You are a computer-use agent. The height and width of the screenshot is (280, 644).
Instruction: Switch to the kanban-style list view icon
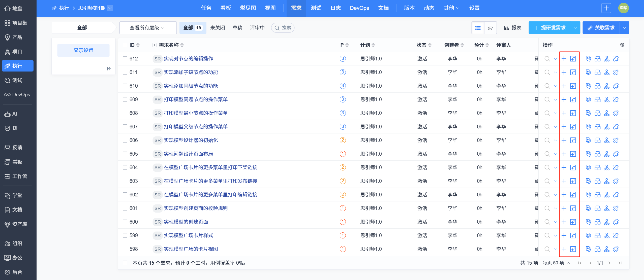(x=490, y=28)
